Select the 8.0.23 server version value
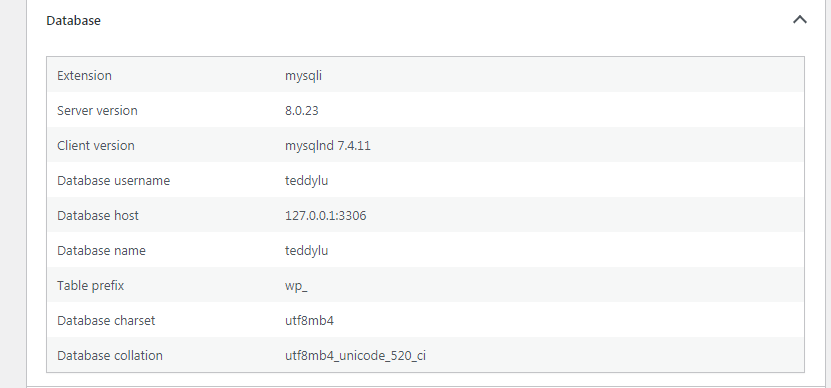 pyautogui.click(x=302, y=110)
